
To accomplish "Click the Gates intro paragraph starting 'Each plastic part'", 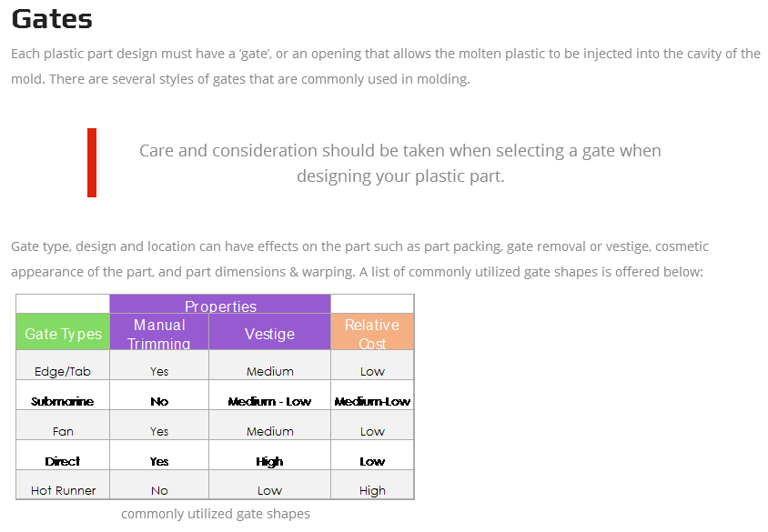I will click(386, 66).
